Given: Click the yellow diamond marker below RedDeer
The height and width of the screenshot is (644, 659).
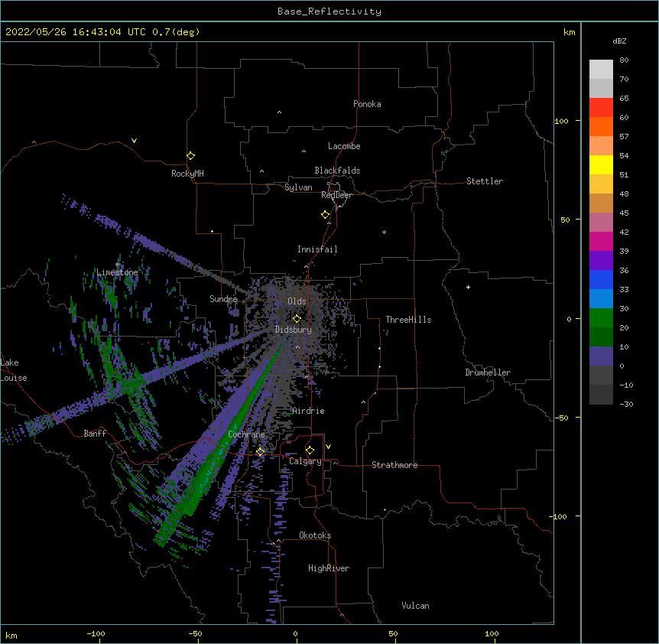Looking at the screenshot, I should (326, 215).
